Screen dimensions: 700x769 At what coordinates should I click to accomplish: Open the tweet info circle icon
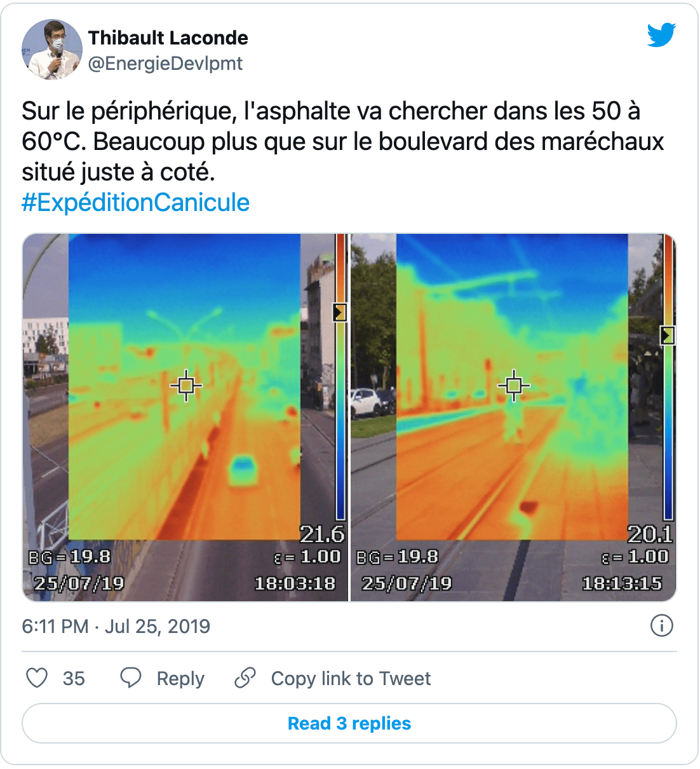662,626
